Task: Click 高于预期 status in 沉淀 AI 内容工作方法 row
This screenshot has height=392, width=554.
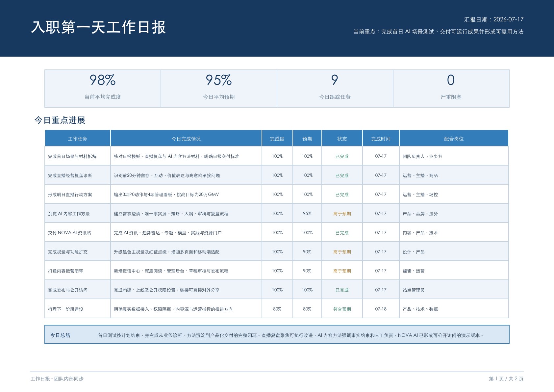Action: pos(342,213)
